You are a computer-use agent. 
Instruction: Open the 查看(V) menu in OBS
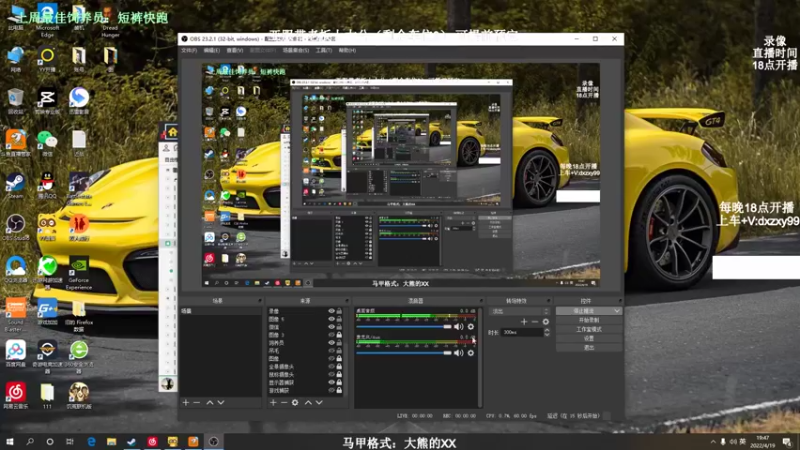235,51
